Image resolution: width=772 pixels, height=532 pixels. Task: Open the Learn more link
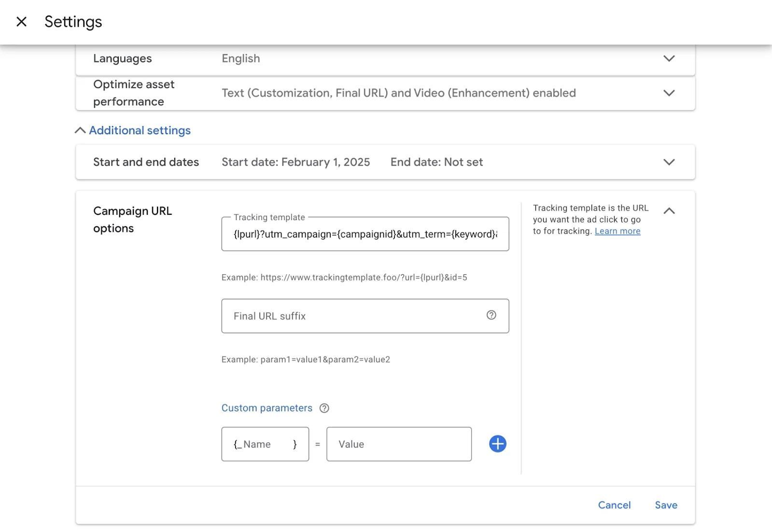(618, 231)
